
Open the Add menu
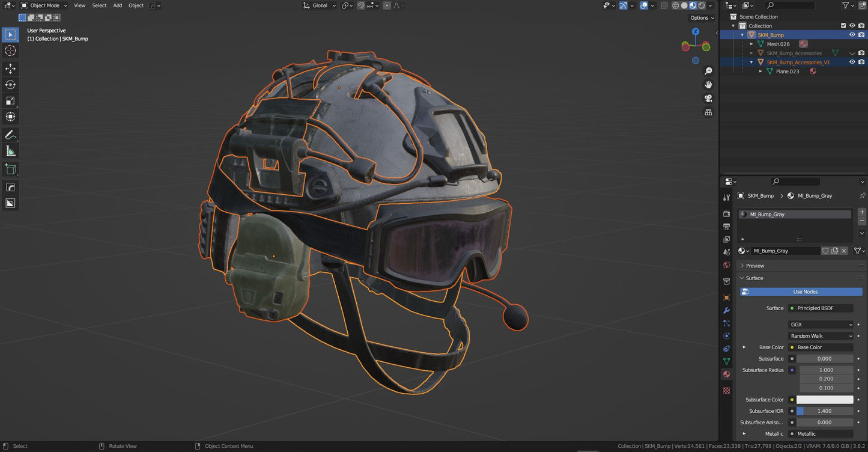pos(117,5)
